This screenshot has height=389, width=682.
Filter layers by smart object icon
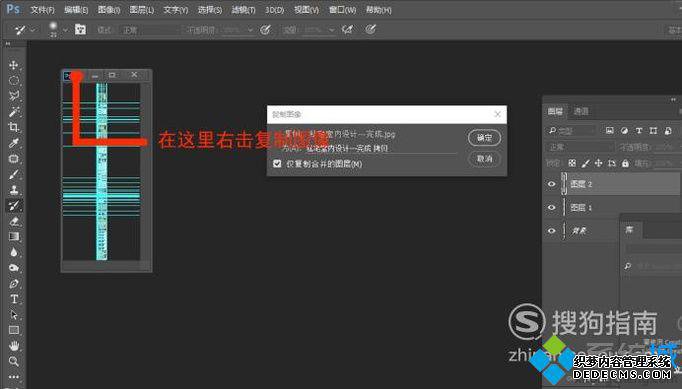668,131
